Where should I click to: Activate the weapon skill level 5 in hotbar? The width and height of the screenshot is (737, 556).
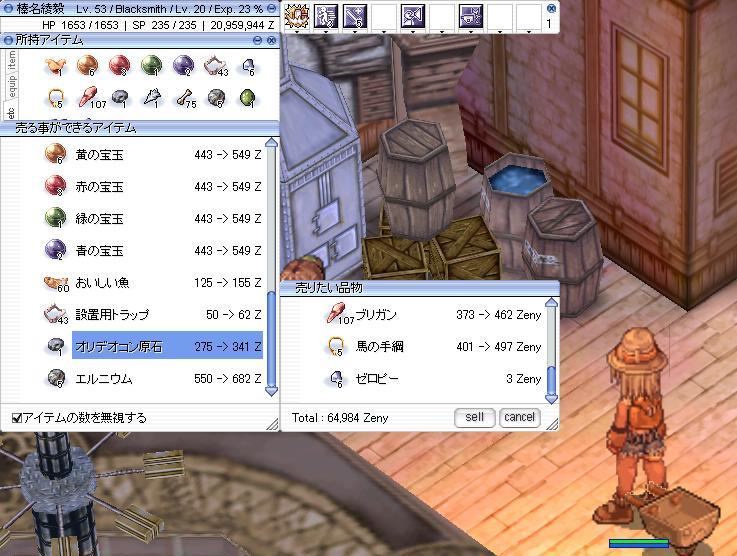point(355,16)
